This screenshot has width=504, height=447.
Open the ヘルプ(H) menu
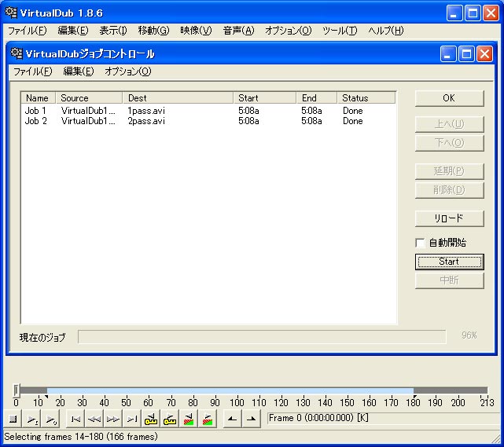386,31
